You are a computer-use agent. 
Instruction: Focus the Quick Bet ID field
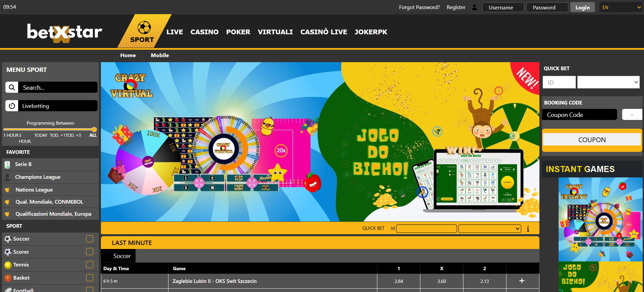(x=559, y=82)
